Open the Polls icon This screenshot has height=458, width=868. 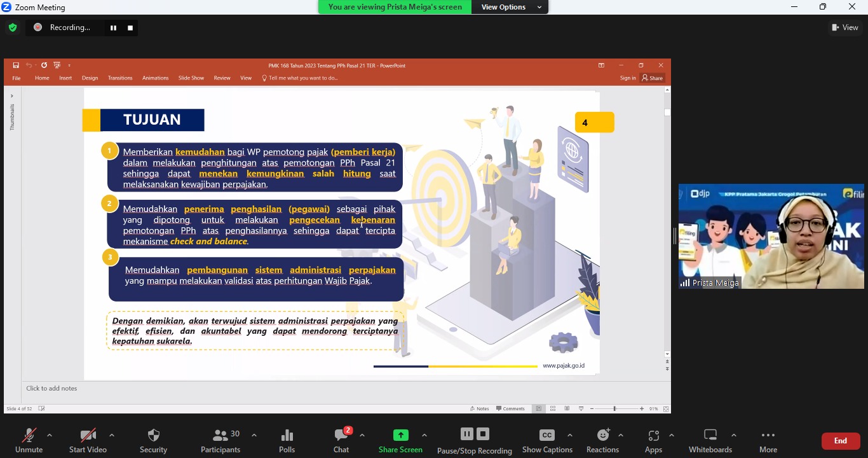click(287, 440)
